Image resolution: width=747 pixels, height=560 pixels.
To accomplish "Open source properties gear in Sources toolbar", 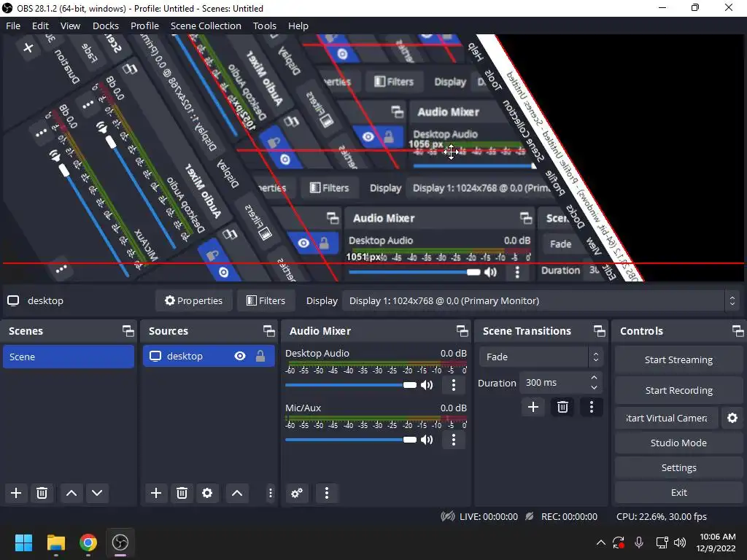I will pos(207,493).
